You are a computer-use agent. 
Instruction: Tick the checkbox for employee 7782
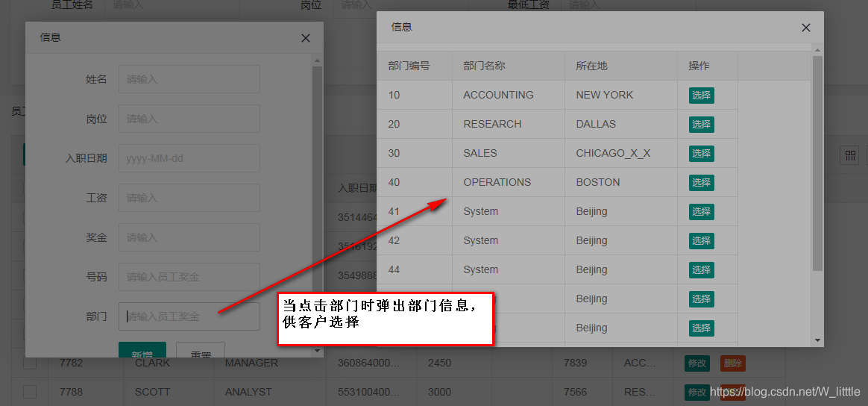point(30,363)
